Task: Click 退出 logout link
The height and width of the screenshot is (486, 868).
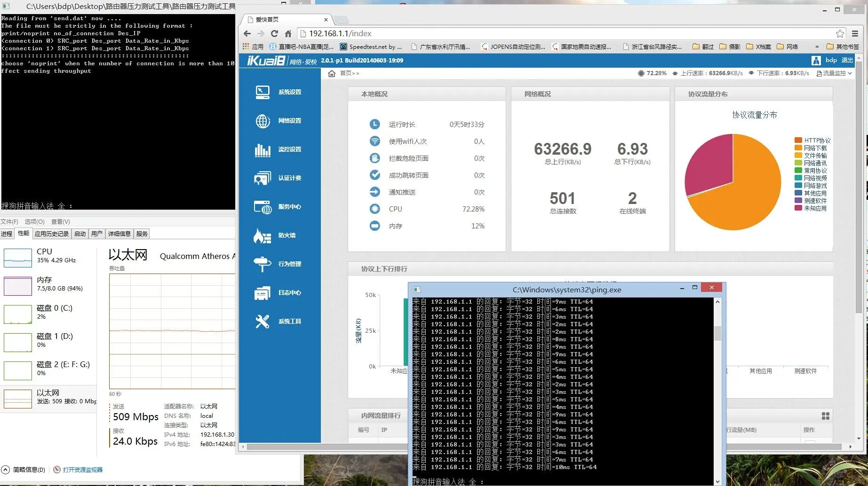Action: click(x=847, y=61)
